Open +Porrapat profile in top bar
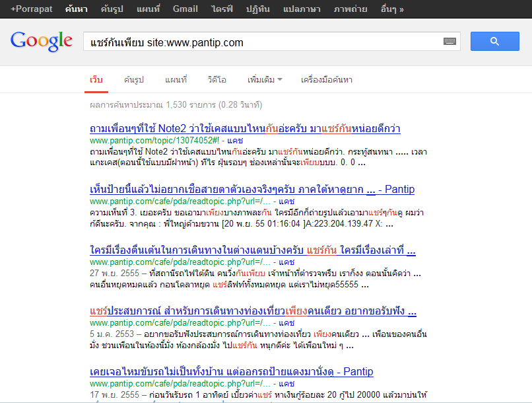532x403 pixels. click(x=31, y=9)
